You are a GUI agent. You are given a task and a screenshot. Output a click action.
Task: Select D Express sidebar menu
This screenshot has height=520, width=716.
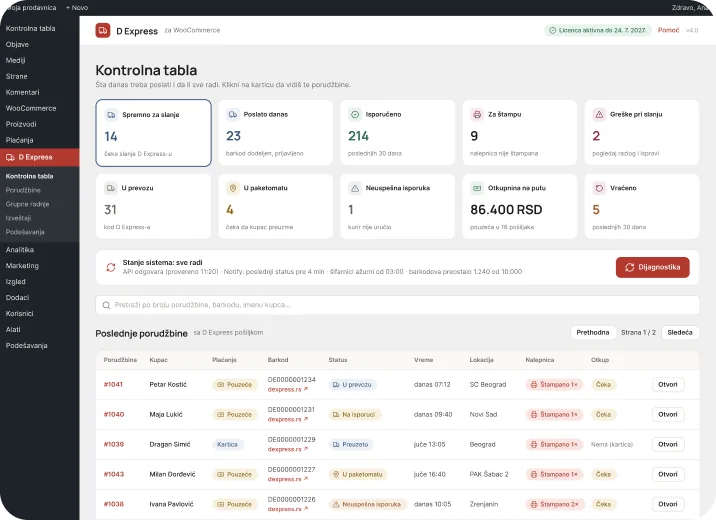[39, 158]
